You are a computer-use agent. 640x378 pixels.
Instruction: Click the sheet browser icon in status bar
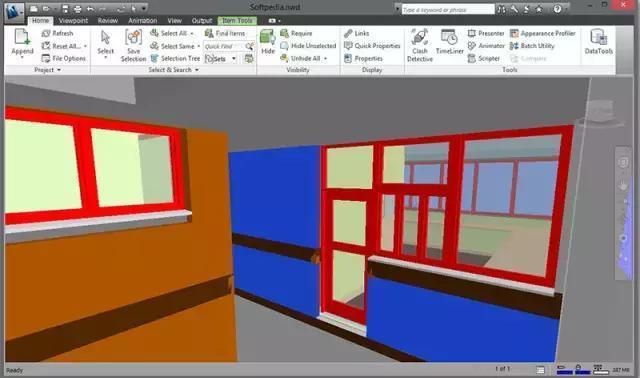[540, 370]
